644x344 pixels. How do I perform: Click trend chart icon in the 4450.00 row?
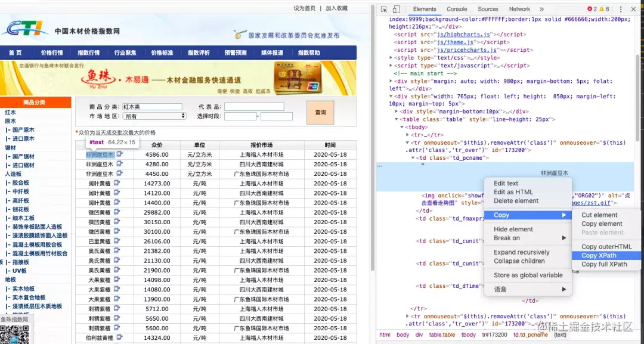(119, 173)
